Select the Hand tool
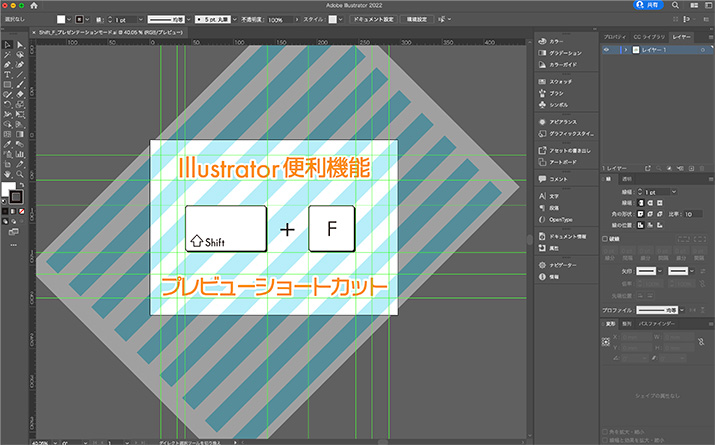This screenshot has height=445, width=715. point(7,174)
